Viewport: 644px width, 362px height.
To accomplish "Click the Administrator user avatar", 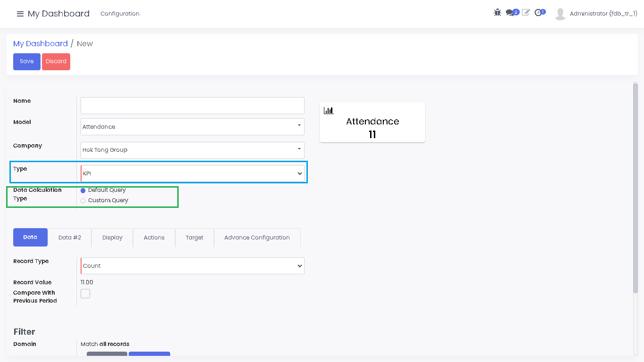I will coord(560,14).
